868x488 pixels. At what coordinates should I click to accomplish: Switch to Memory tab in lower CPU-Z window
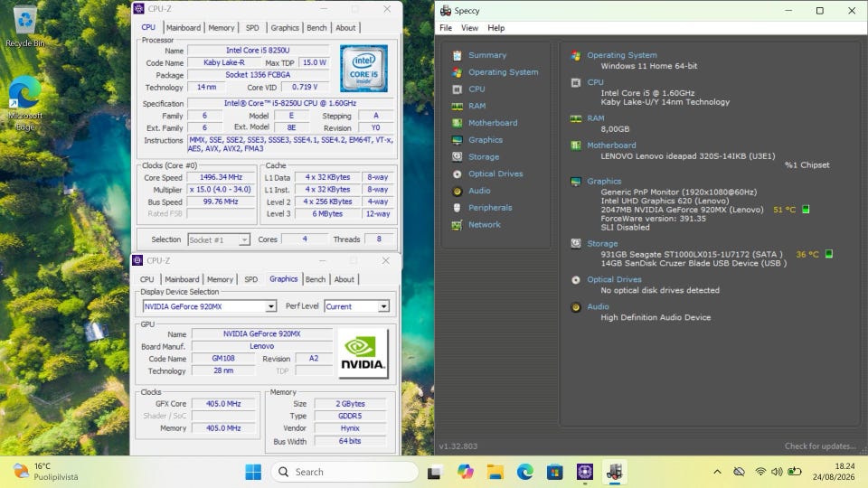221,279
